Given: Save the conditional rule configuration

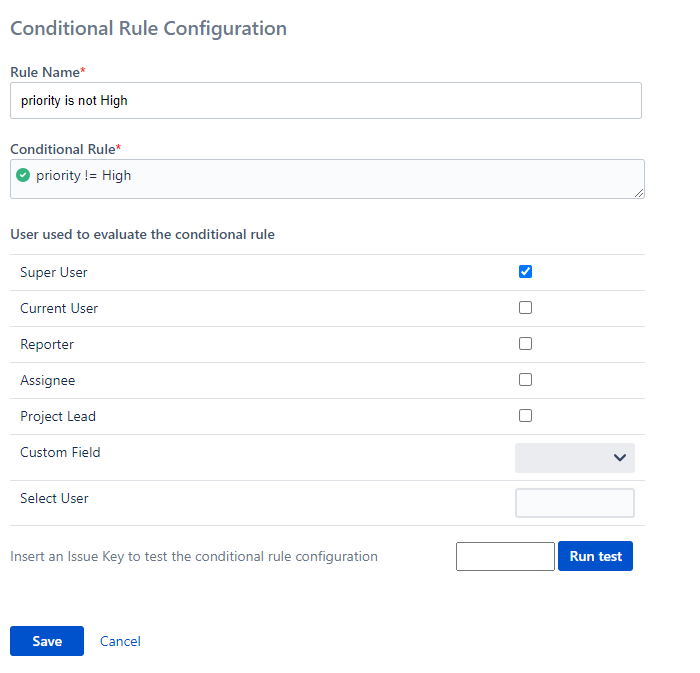Looking at the screenshot, I should (x=47, y=641).
